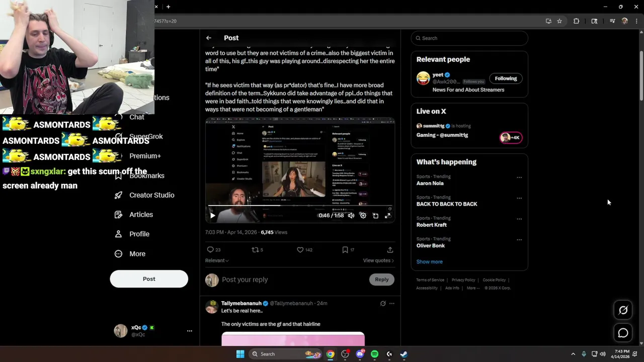Open Chrome profile avatar

[624, 21]
